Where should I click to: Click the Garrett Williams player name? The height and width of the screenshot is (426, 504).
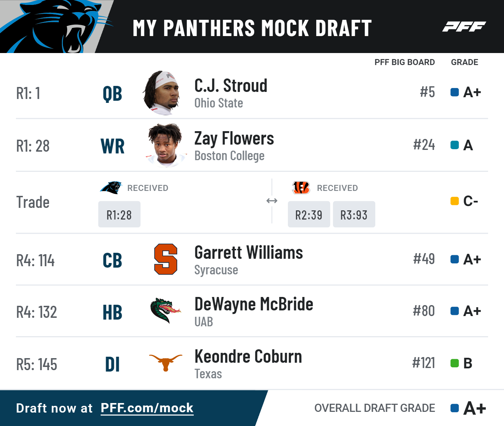(x=249, y=252)
